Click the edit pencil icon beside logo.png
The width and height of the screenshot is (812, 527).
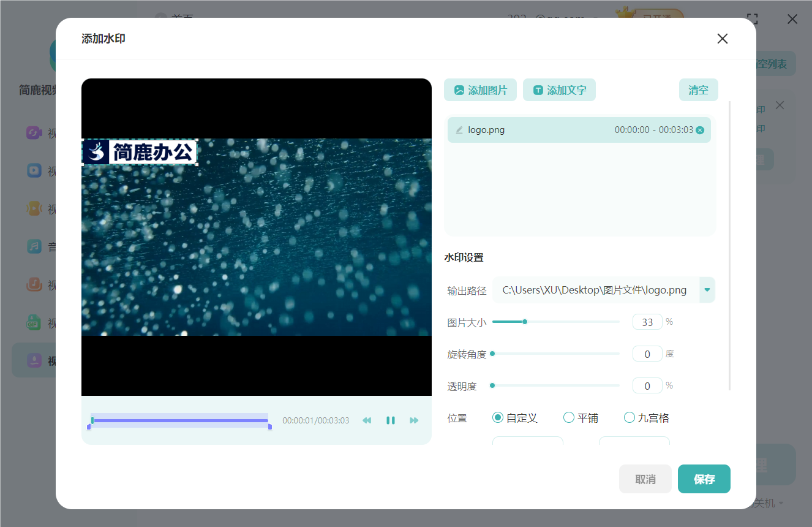tap(459, 130)
